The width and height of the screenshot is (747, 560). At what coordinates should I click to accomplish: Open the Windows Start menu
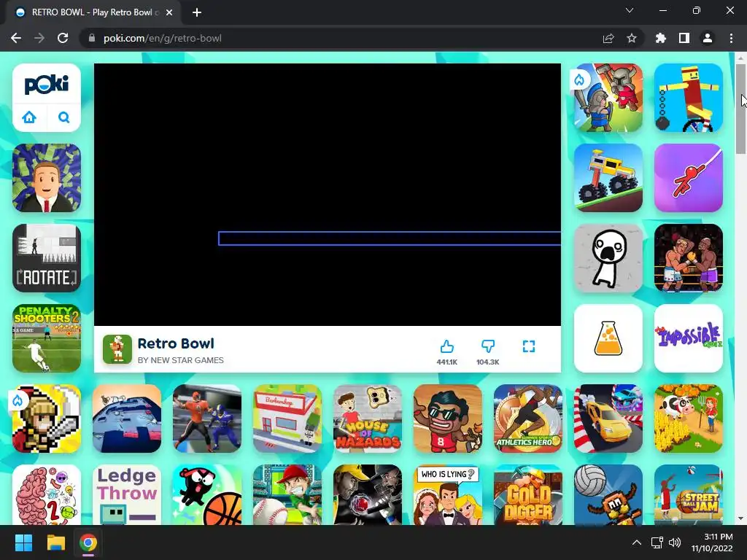pyautogui.click(x=23, y=542)
